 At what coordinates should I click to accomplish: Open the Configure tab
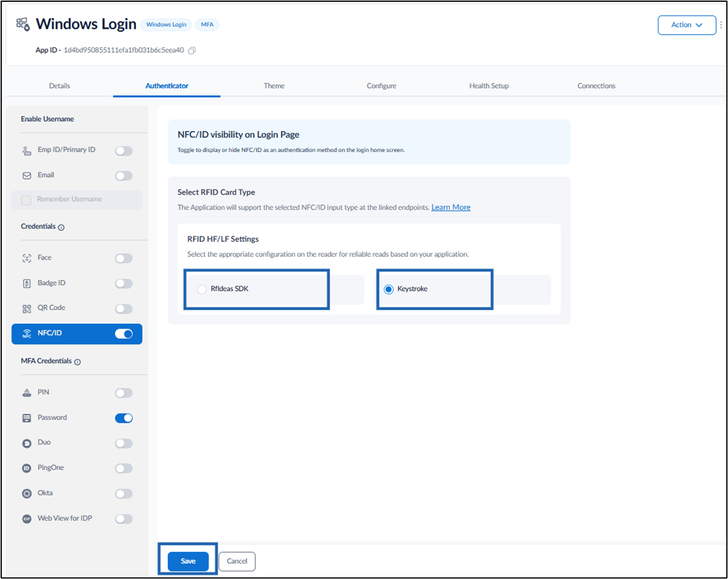click(x=381, y=86)
